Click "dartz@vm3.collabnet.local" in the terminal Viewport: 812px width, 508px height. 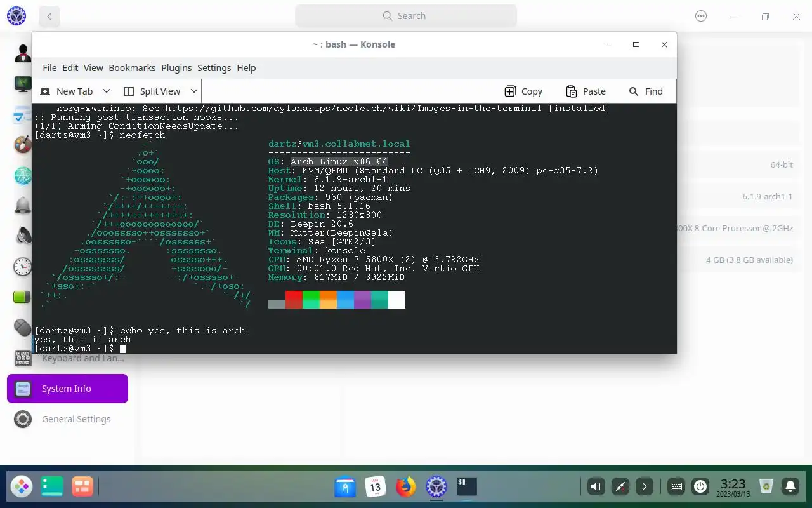339,144
